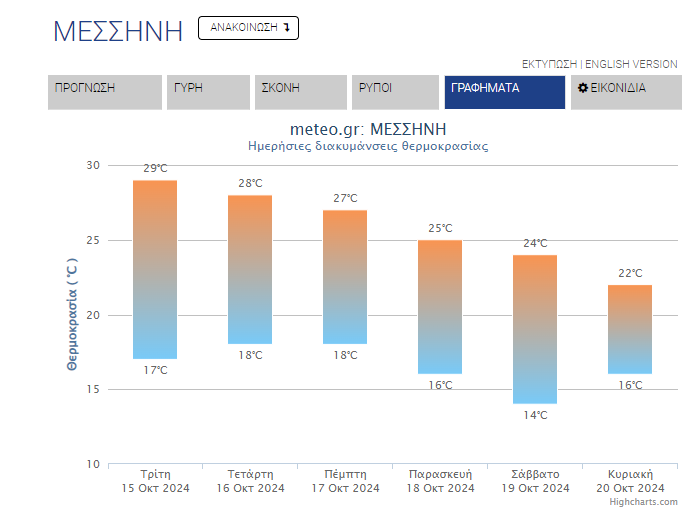Click the ΕΚΤΥΠΩΣΗ print link
The image size is (700, 524).
[x=549, y=64]
